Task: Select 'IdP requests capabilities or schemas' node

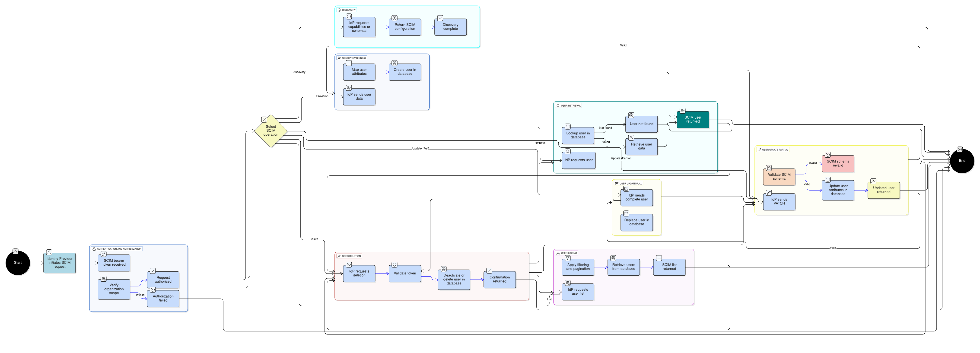Action: click(x=359, y=27)
